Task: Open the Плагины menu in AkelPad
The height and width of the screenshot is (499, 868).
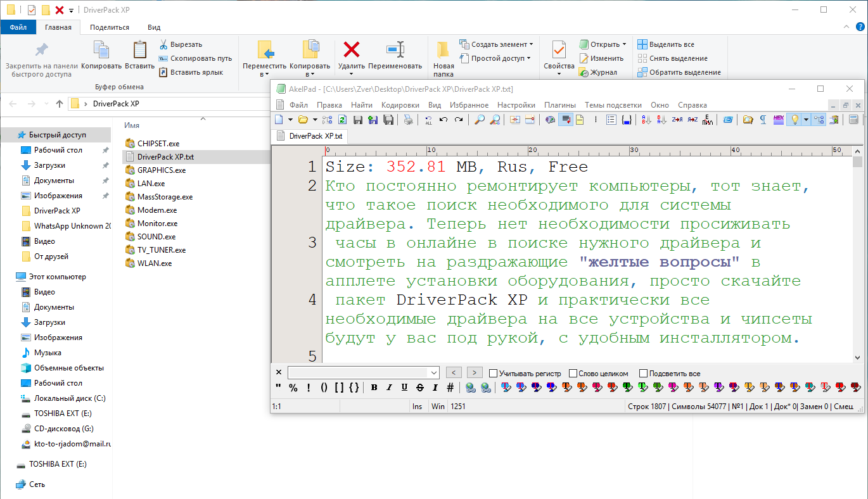Action: 560,105
